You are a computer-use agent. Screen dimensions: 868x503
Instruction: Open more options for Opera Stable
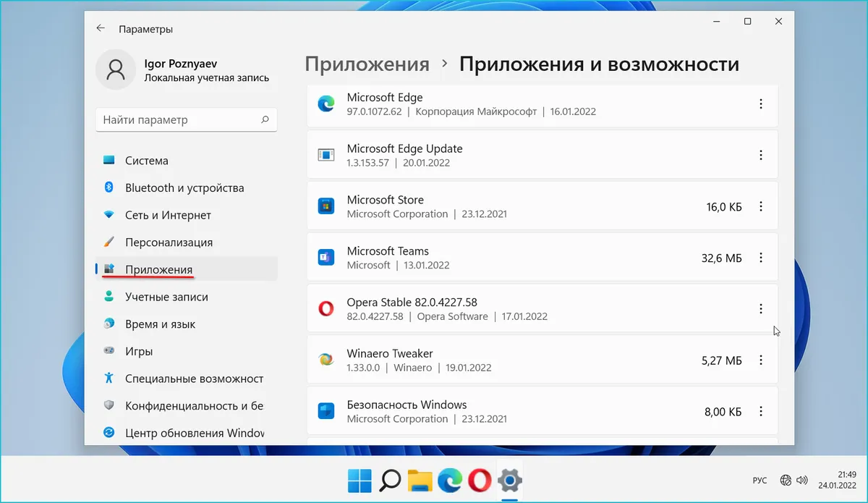point(760,309)
